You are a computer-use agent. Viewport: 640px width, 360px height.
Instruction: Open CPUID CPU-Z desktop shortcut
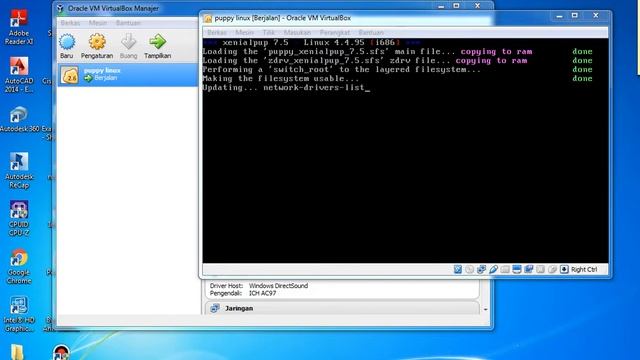coord(19,218)
